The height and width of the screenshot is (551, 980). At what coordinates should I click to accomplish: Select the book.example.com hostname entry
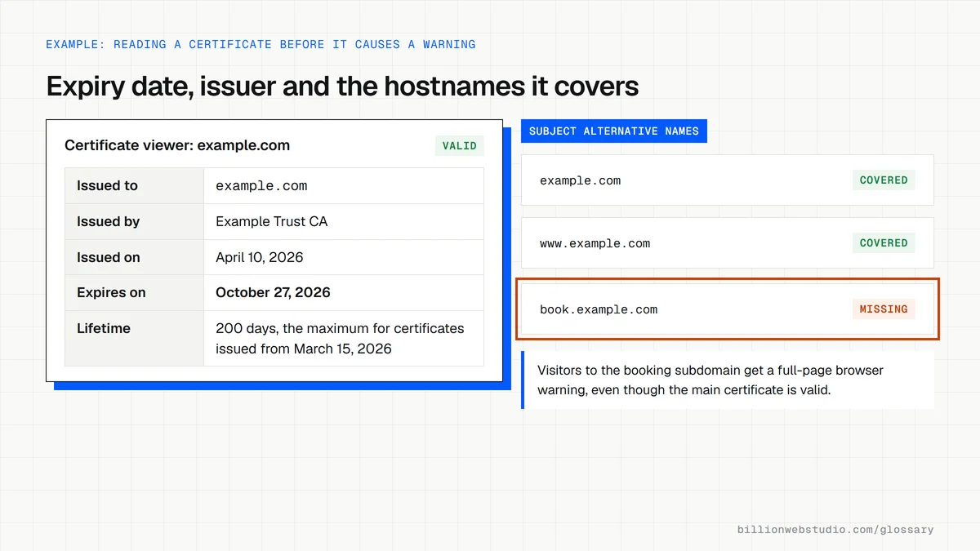[599, 309]
